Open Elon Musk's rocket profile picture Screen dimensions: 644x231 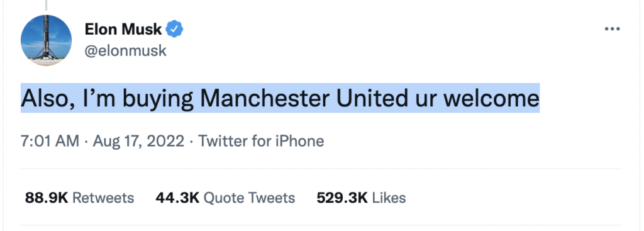click(46, 40)
